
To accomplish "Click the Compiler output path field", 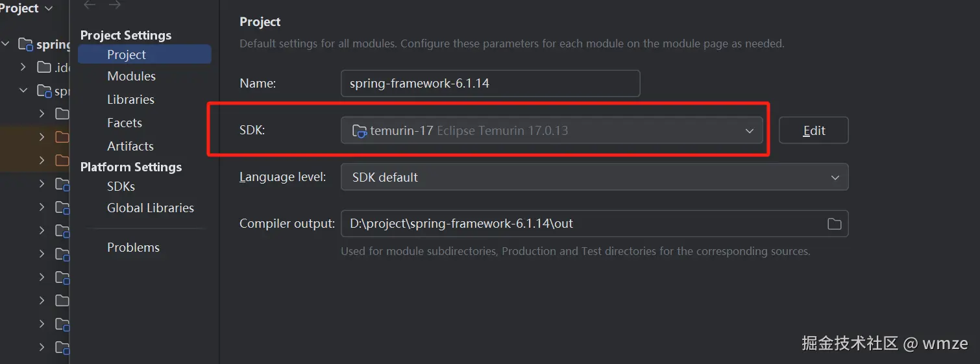I will point(581,224).
